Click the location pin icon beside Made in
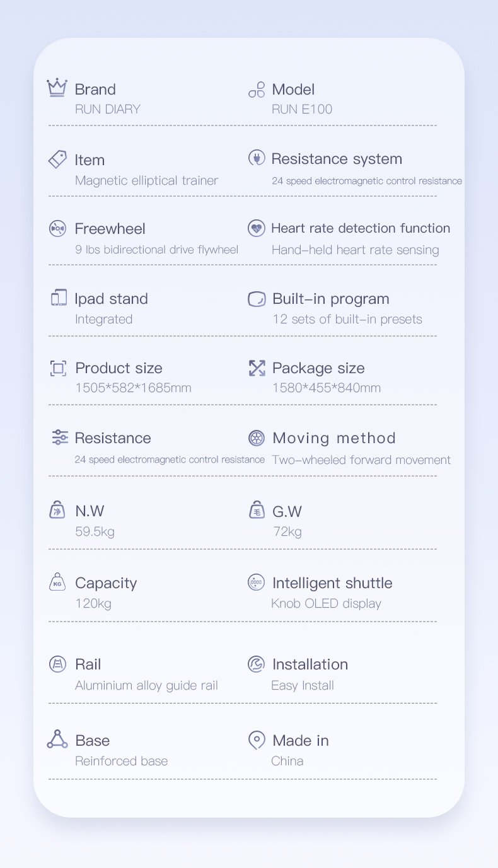This screenshot has width=498, height=868. pos(257,740)
